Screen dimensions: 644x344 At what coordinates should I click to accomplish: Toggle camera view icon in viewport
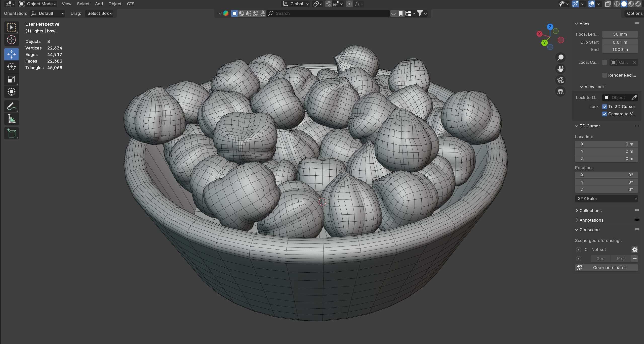[560, 80]
